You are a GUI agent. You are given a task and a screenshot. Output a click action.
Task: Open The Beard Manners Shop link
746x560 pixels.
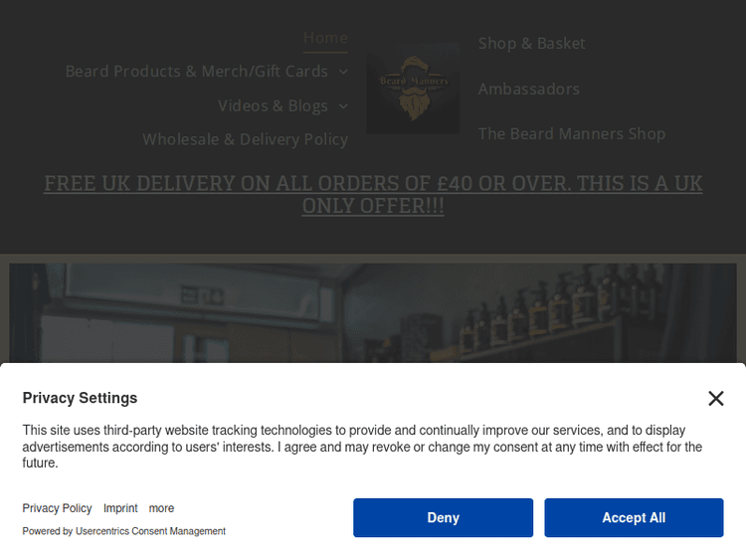pyautogui.click(x=571, y=134)
